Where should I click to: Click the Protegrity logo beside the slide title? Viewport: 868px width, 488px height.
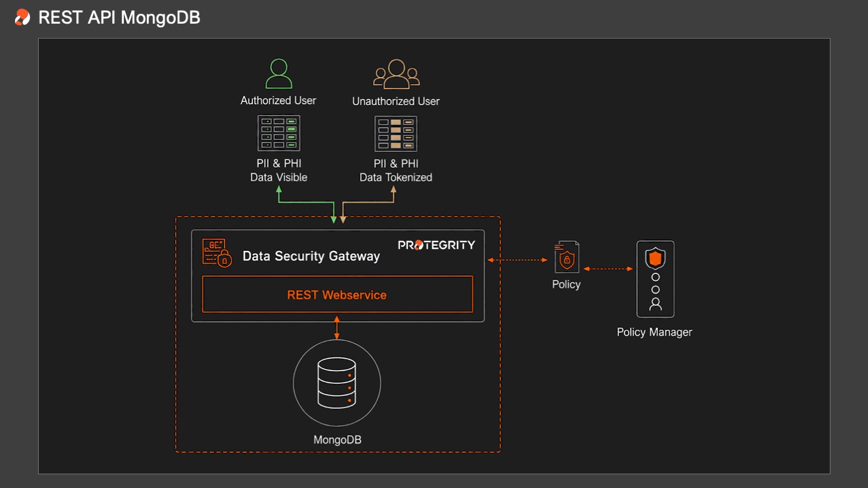(22, 17)
